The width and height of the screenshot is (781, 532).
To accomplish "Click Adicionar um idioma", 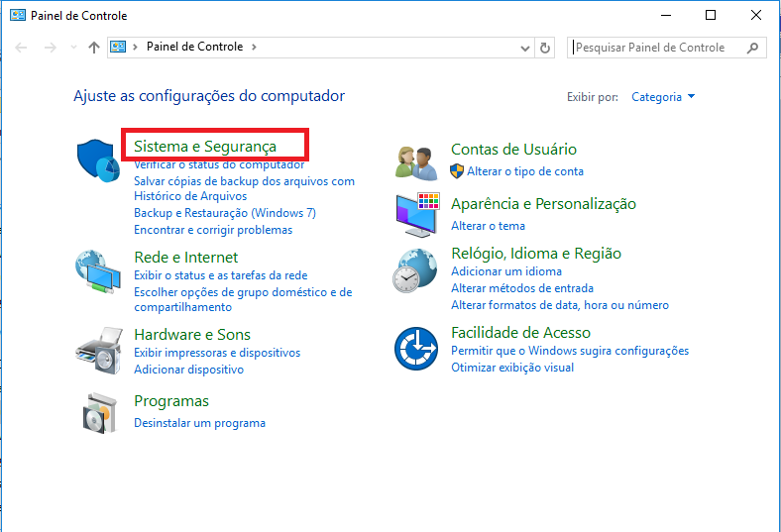I will (x=506, y=271).
